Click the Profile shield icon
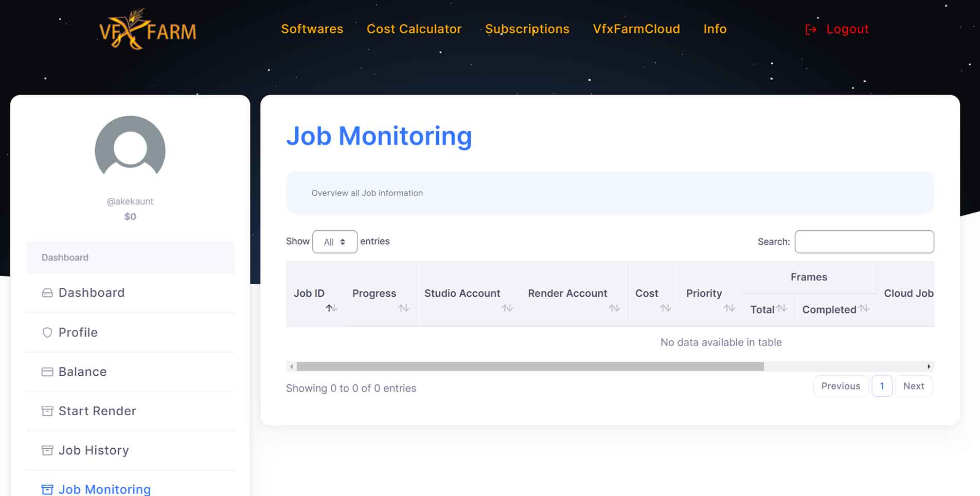Screen dimensions: 980x496 pos(47,333)
